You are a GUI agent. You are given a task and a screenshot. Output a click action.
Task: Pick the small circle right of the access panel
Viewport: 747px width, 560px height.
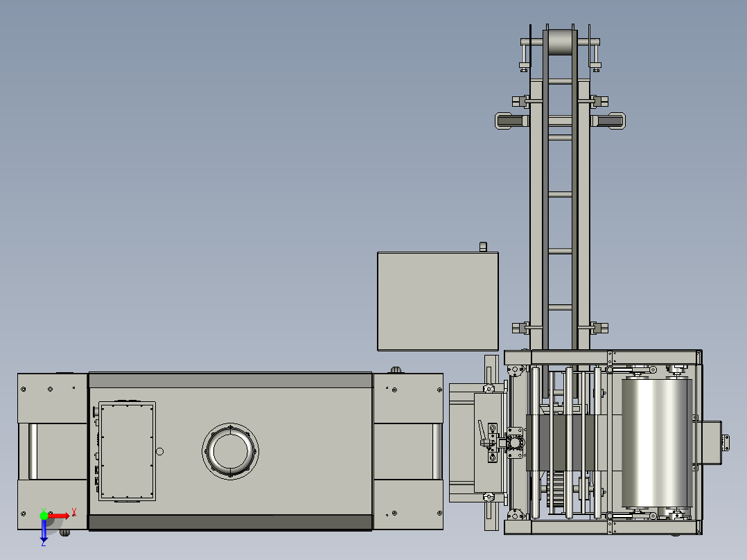click(159, 451)
